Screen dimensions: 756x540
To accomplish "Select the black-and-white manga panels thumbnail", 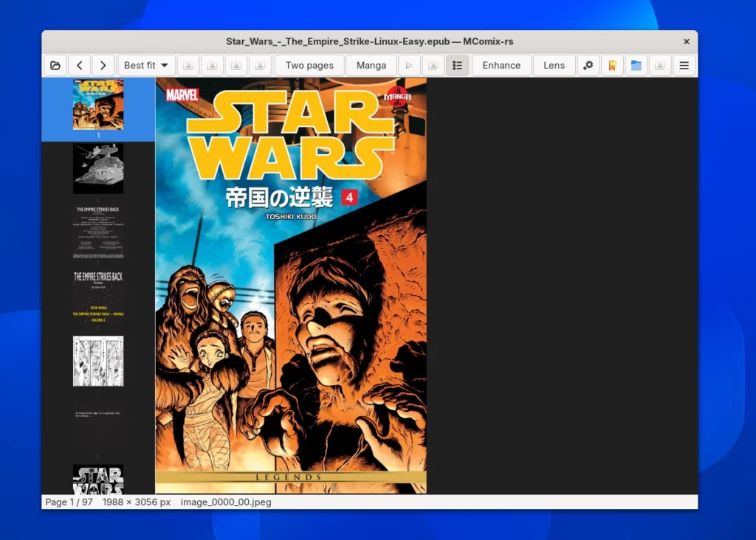I will (x=98, y=361).
